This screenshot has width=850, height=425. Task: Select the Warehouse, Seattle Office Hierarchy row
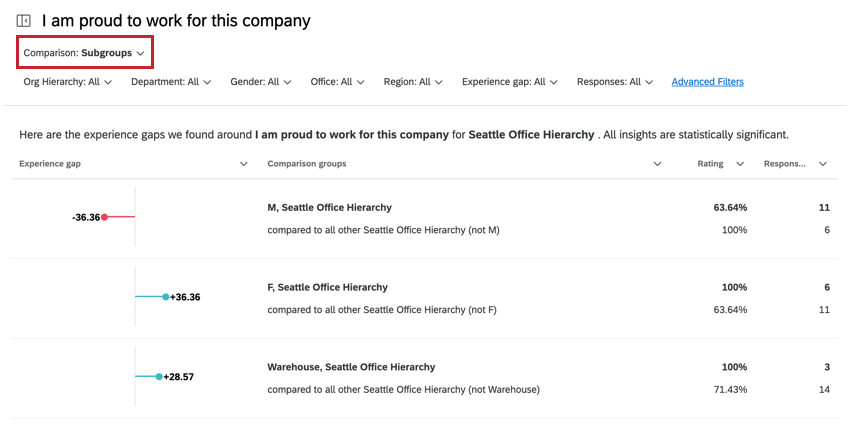tap(351, 367)
